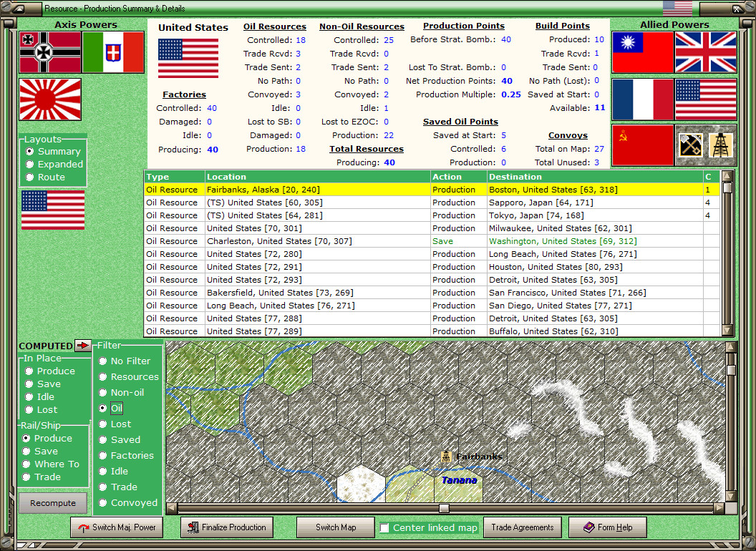
Task: Select the German flag in Axis Powers
Action: (49, 53)
